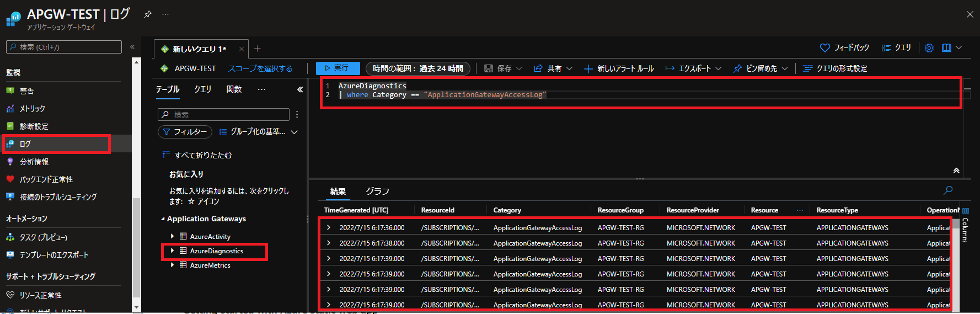The height and width of the screenshot is (314, 980).
Task: Sort by ResourceGroup column header
Action: pyautogui.click(x=620, y=210)
